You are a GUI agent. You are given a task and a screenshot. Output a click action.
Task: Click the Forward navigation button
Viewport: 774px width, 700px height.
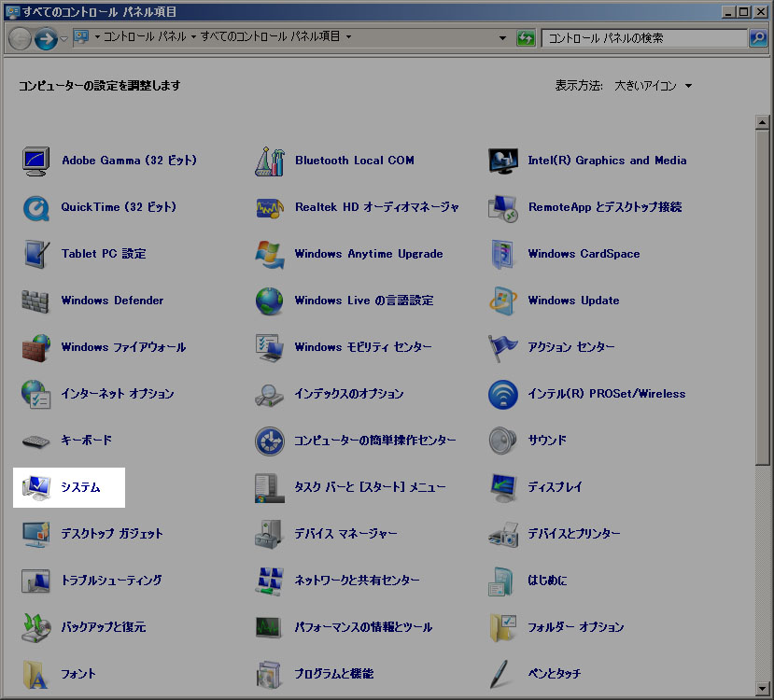point(46,38)
